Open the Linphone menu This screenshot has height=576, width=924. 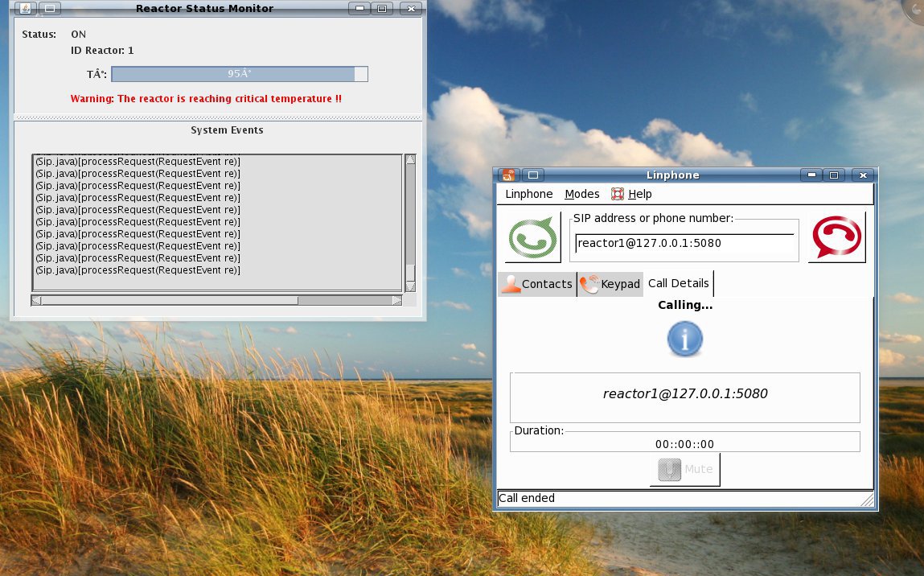coord(529,194)
